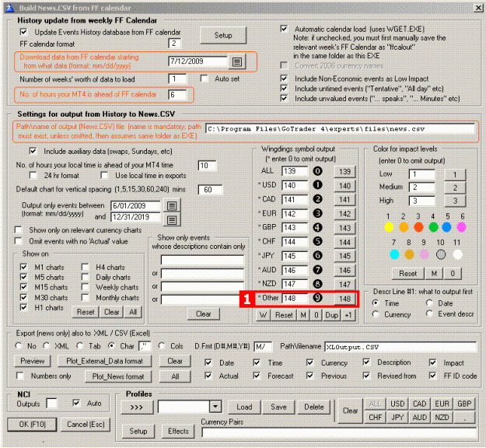Image resolution: width=486 pixels, height=448 pixels.
Task: Open calendar picker next to 12/31/2019
Action: (172, 220)
